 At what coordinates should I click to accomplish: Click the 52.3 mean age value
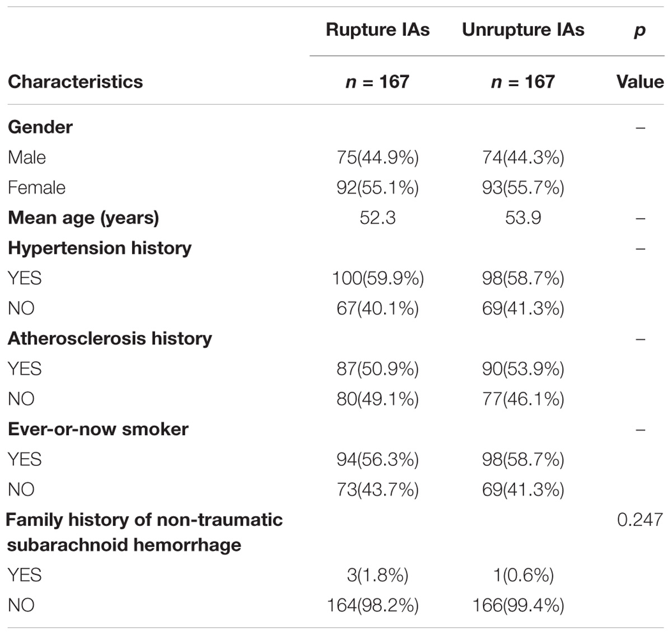click(378, 218)
